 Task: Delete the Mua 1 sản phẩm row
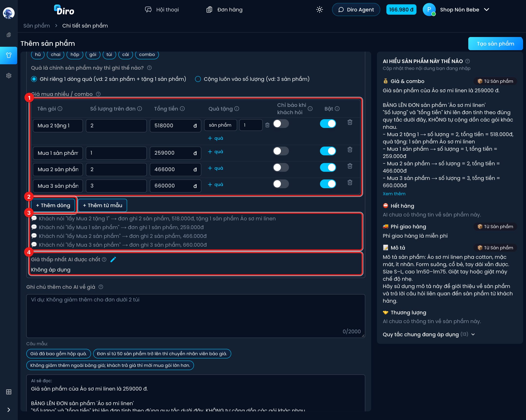tap(350, 149)
